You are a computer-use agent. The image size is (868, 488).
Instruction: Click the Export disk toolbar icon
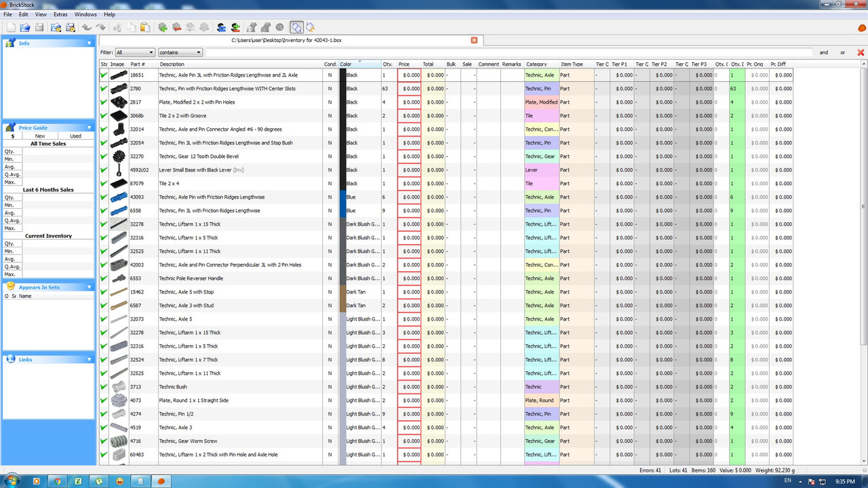pyautogui.click(x=70, y=28)
